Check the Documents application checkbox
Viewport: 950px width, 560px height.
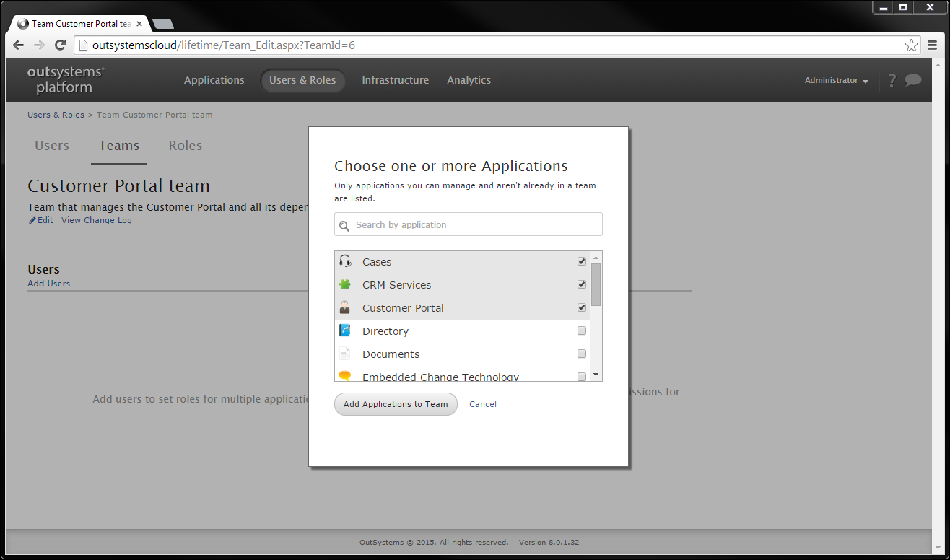(x=581, y=354)
